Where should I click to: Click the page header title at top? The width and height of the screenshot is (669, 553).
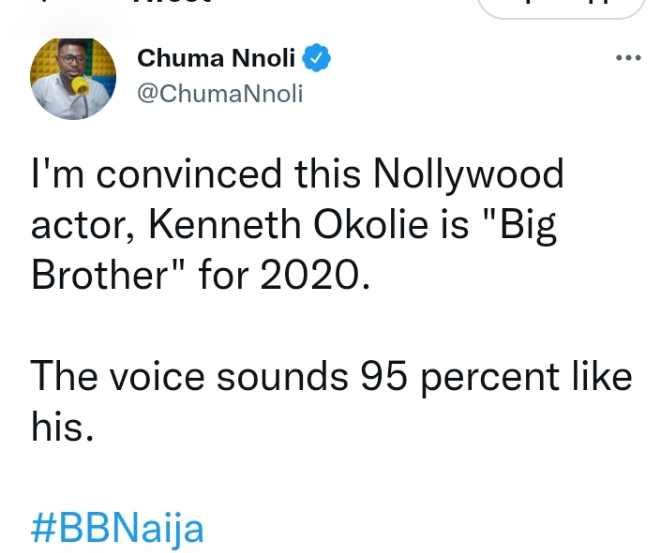click(165, 4)
